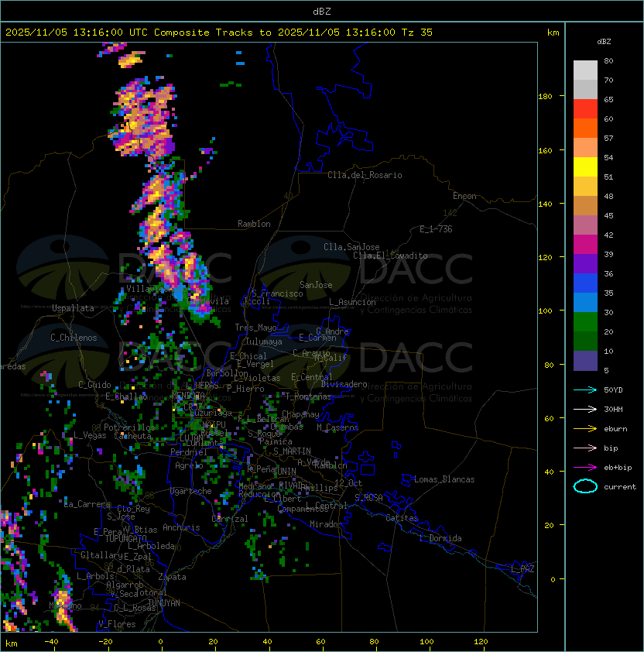Screen dimensions: 644x652
Task: Click the 'C_Chilenos' map label
Action: point(74,338)
